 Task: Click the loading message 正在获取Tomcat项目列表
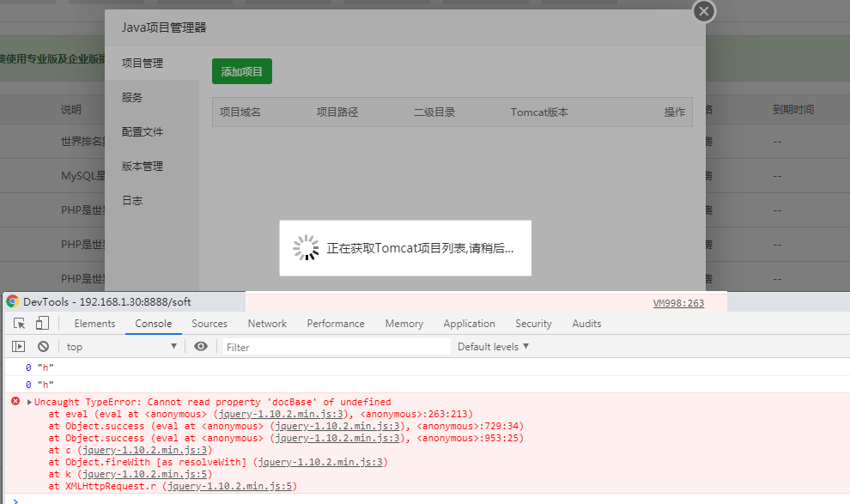(x=420, y=248)
